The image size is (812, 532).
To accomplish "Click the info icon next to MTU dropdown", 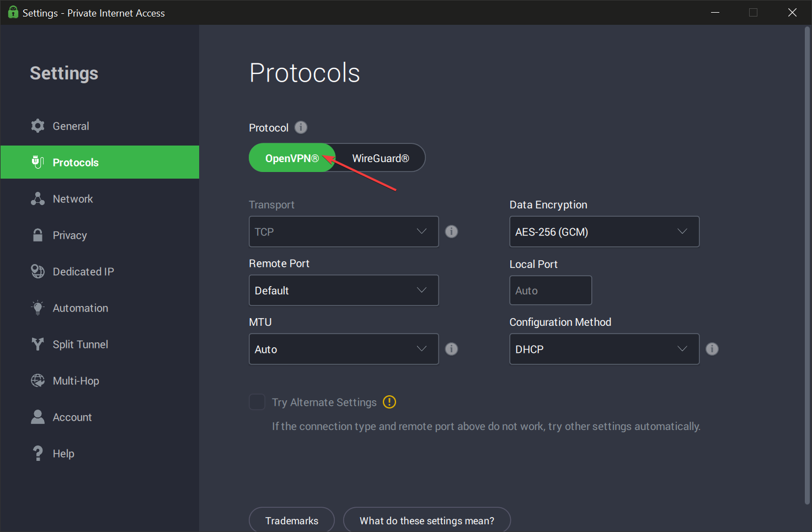I will 451,349.
